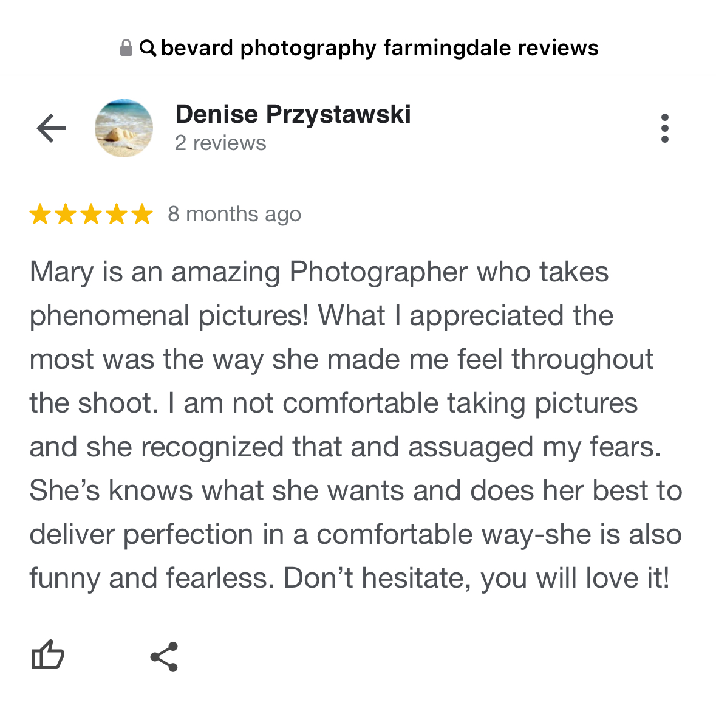716x728 pixels.
Task: Click the second yellow rating star
Action: (x=66, y=215)
